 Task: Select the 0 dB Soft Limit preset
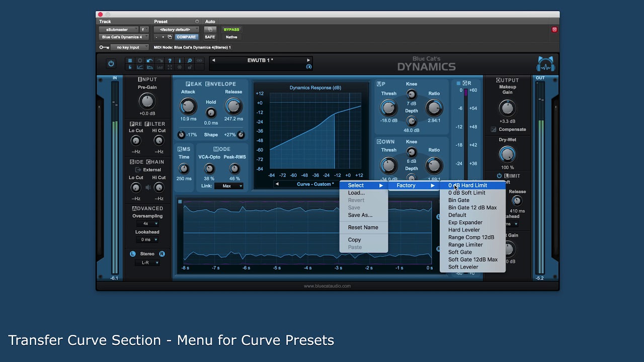pos(473,193)
